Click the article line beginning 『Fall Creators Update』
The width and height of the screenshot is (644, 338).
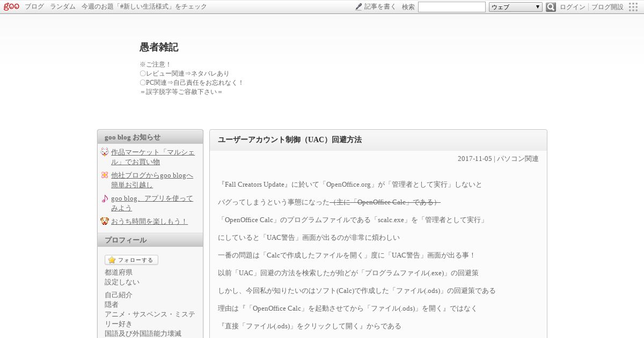(350, 185)
